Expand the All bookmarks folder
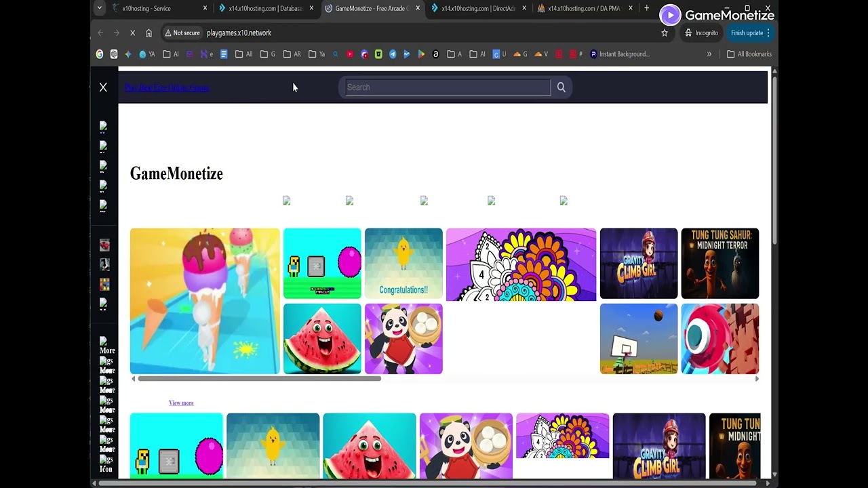The width and height of the screenshot is (868, 488). pyautogui.click(x=243, y=54)
